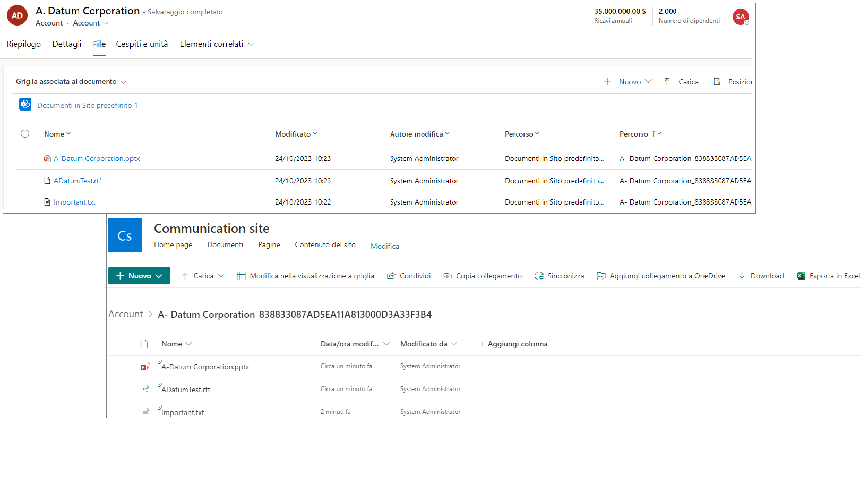The width and height of the screenshot is (868, 482).
Task: Open the sorted Percorso column header with up arrow
Action: pos(640,134)
